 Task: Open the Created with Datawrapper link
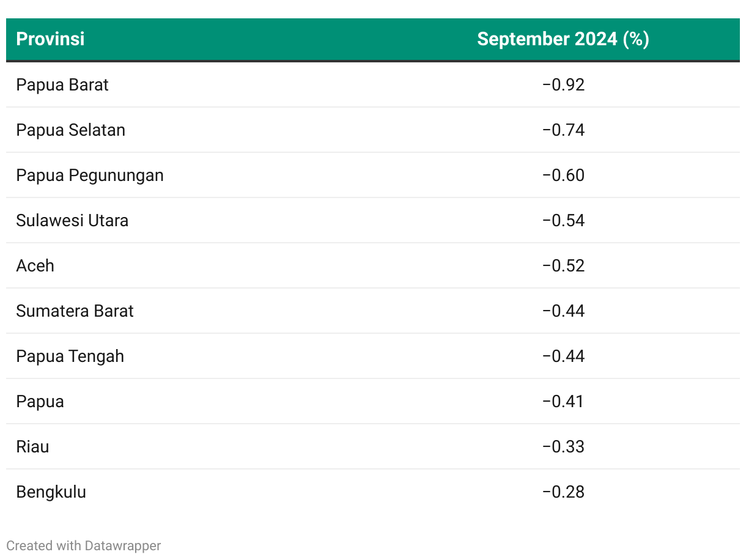(x=84, y=545)
